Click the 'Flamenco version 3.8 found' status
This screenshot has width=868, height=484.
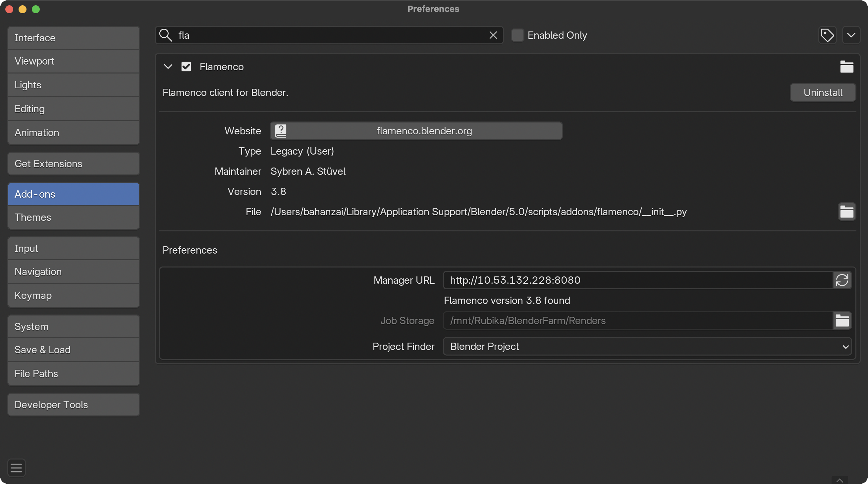point(507,300)
